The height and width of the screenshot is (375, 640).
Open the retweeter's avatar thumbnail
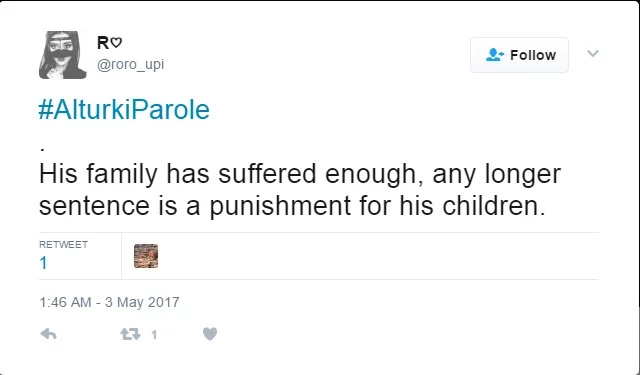pos(146,256)
